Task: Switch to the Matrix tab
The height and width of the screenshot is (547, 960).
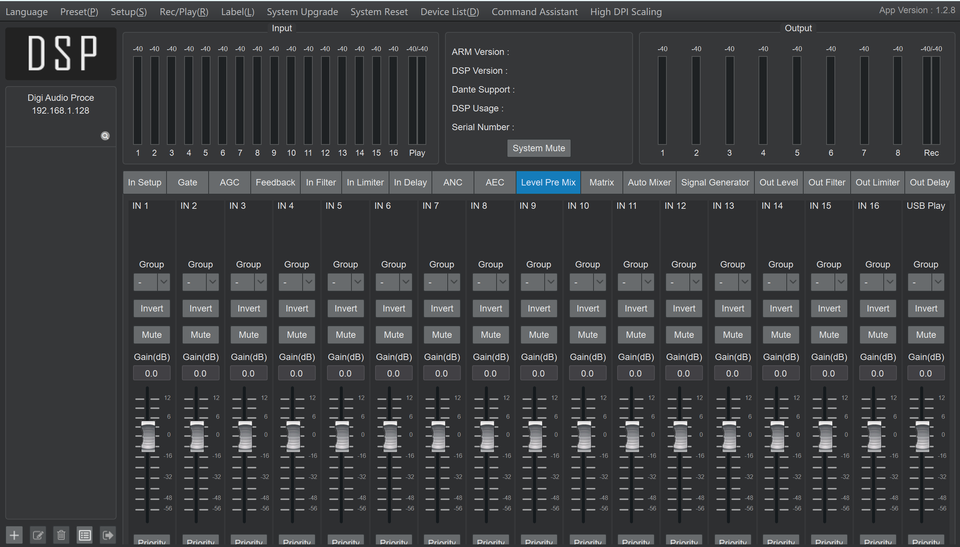Action: 601,183
